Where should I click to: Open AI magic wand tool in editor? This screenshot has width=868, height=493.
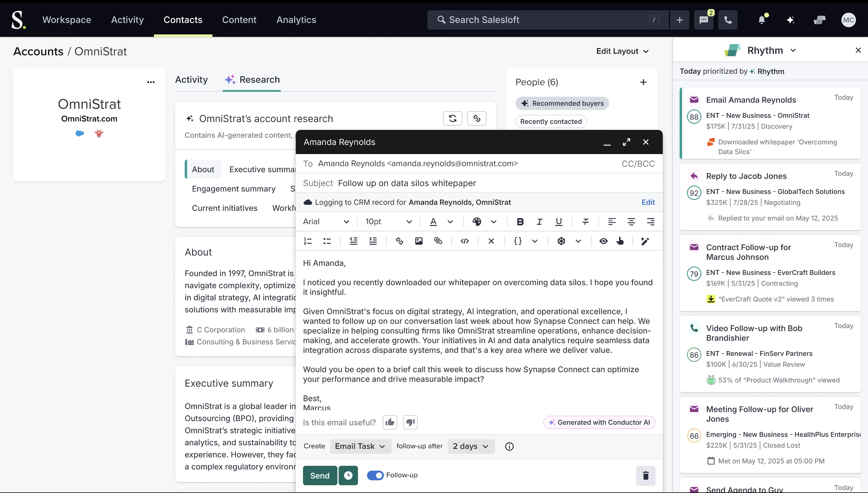pos(645,241)
